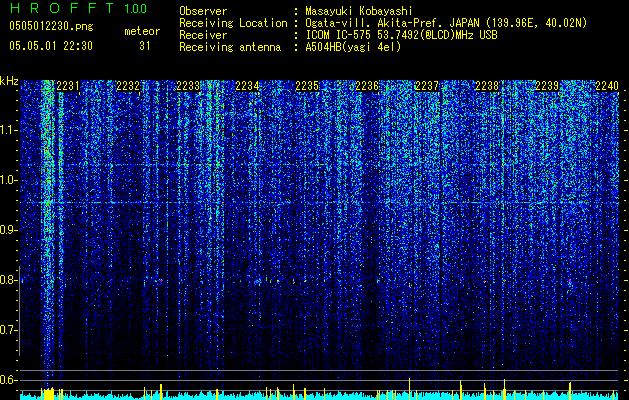
Task: Click the Receiver label
Action: (x=203, y=35)
